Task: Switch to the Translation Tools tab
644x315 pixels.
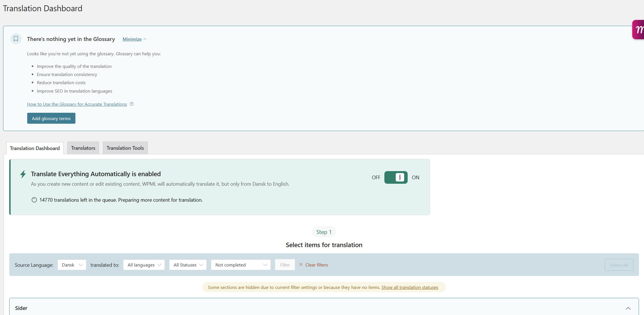Action: (x=125, y=148)
